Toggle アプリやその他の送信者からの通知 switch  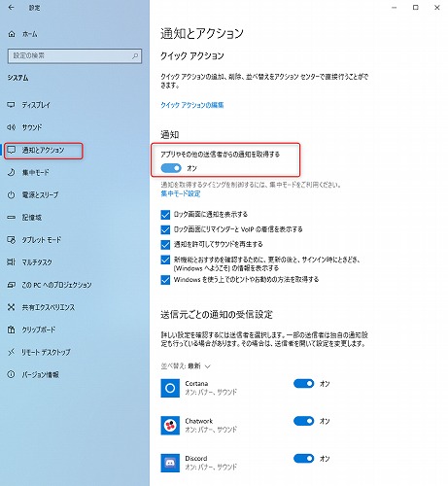click(x=171, y=168)
